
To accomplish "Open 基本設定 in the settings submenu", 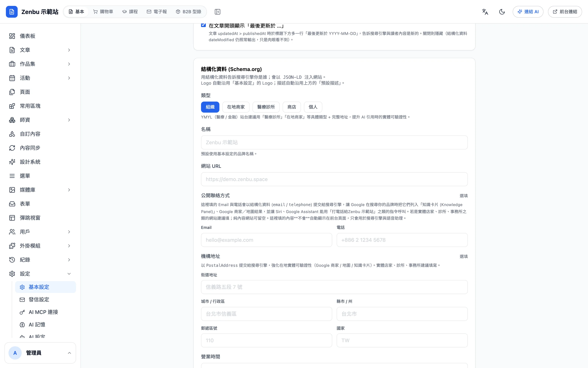I will (x=45, y=287).
